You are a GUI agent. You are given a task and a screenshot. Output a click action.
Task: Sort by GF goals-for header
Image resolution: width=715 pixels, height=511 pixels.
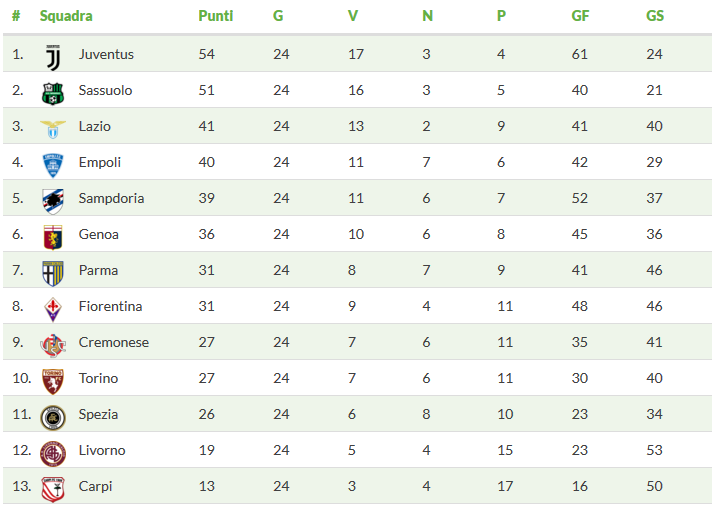[x=580, y=16]
